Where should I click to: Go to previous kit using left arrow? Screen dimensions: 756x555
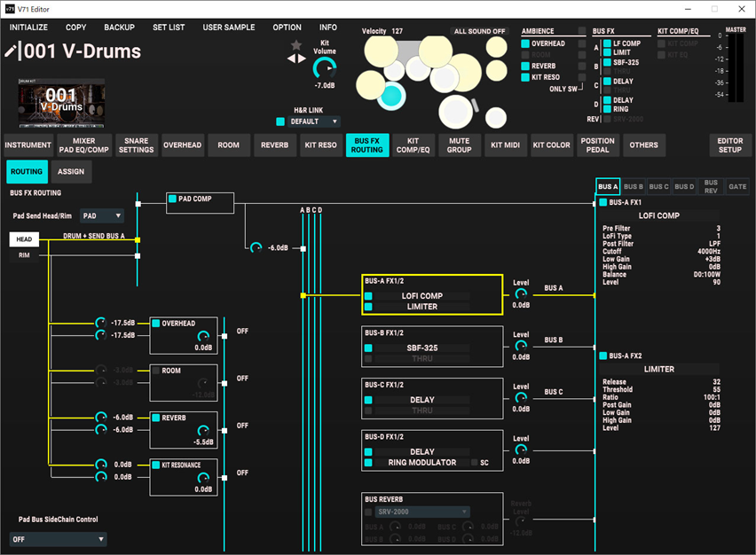point(290,59)
